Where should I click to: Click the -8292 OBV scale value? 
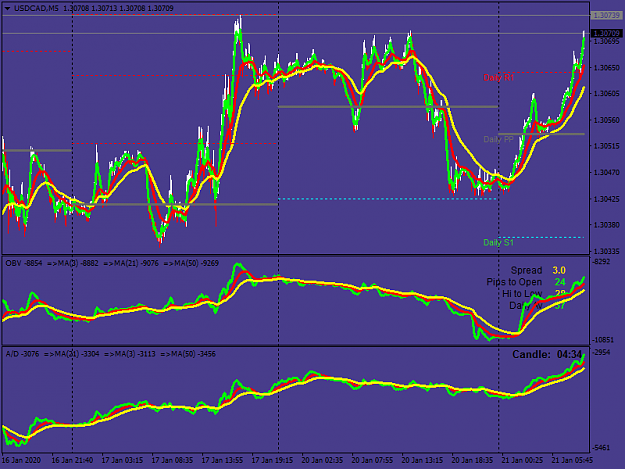point(601,262)
